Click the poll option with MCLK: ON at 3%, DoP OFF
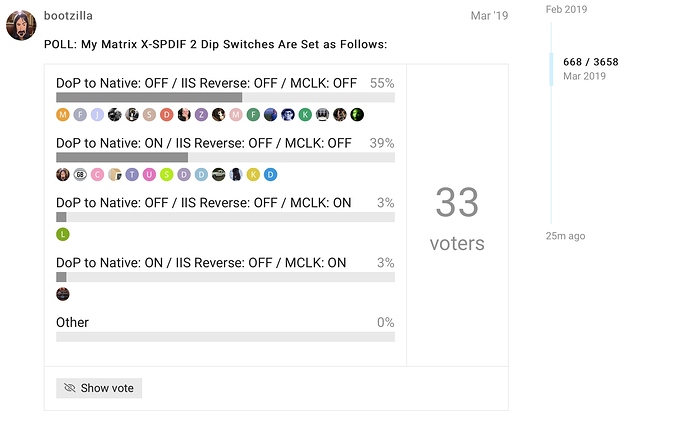Viewport: 690px width, 422px height. click(204, 203)
